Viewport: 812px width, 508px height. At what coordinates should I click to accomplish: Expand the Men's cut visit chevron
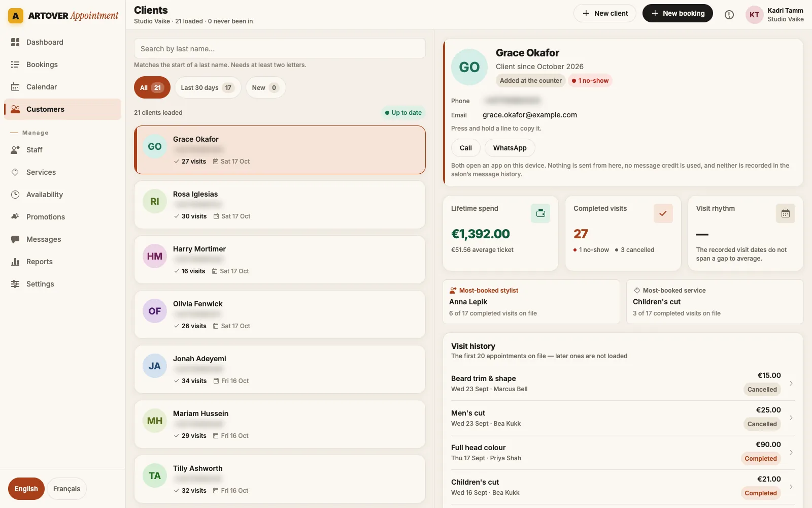791,418
